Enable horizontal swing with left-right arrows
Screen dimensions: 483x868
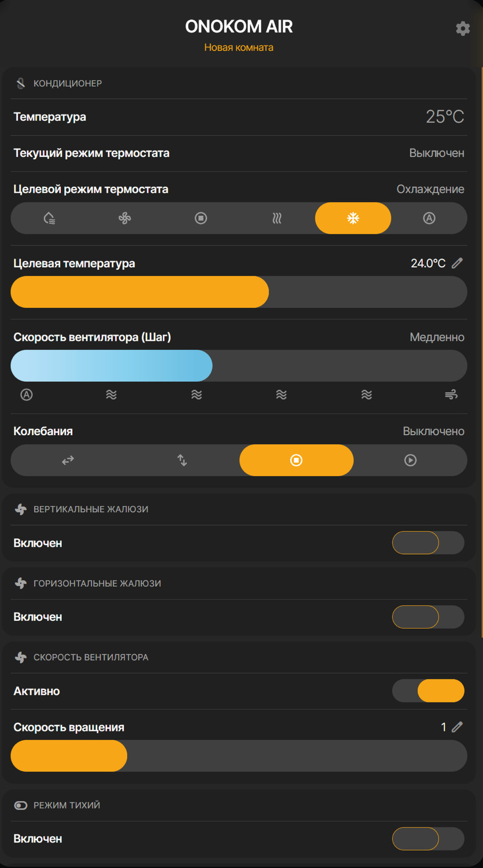68,460
